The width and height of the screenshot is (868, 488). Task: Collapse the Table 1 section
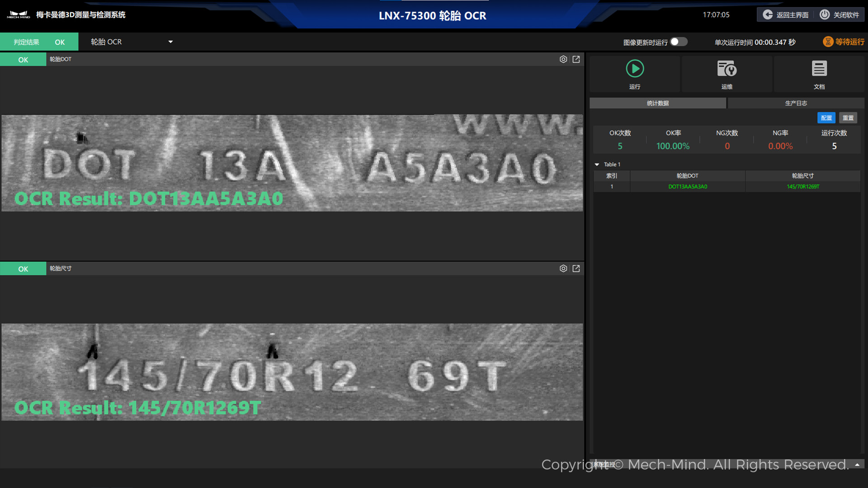pyautogui.click(x=597, y=164)
